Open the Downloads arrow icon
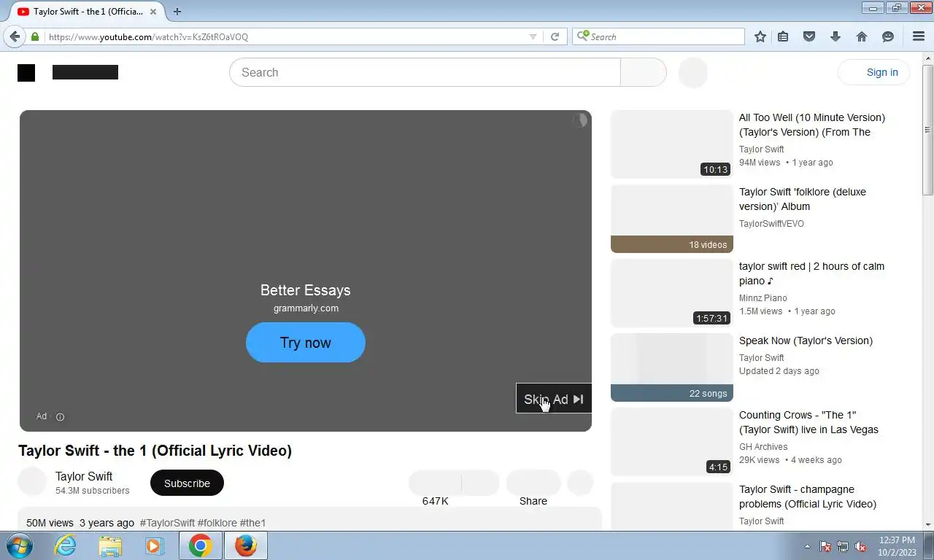934x560 pixels. coord(835,36)
